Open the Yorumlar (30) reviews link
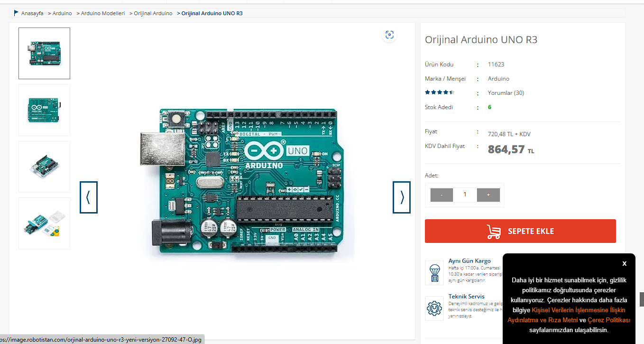644x344 pixels. [506, 93]
